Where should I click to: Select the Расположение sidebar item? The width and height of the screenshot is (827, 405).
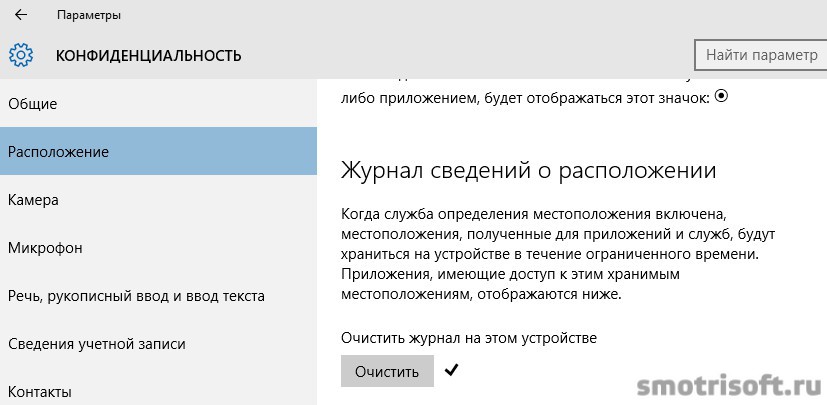click(x=158, y=151)
